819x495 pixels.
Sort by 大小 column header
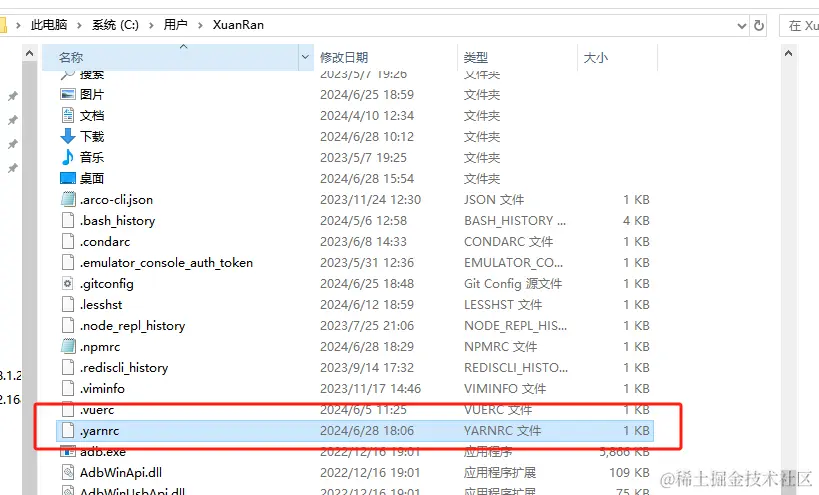617,57
